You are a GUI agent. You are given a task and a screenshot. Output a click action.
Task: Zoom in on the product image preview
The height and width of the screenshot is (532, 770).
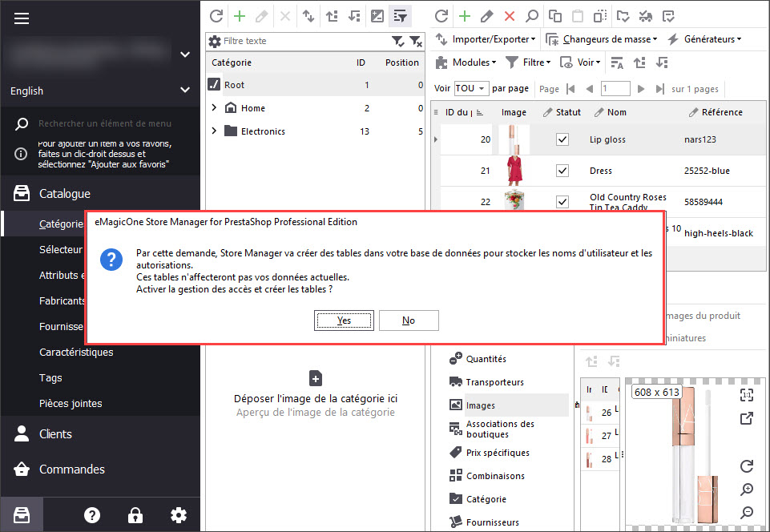coord(747,490)
